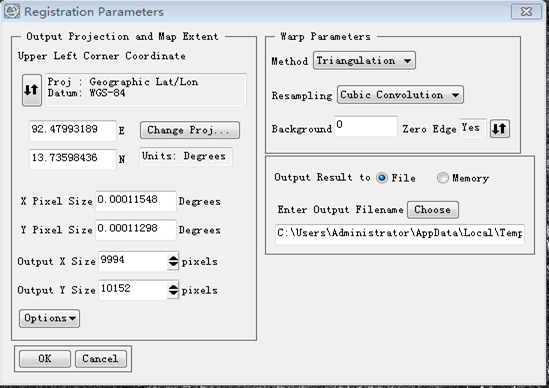Viewport: 549px width, 388px height.
Task: Click the Background value field
Action: (366, 126)
